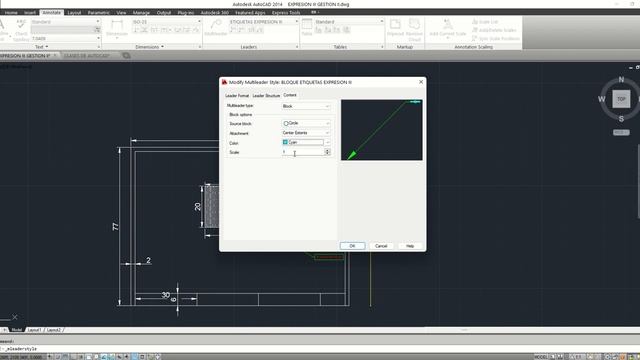Viewport: 640px width, 360px height.
Task: Open the ISO-25 dimension style dropdown
Action: [x=167, y=22]
